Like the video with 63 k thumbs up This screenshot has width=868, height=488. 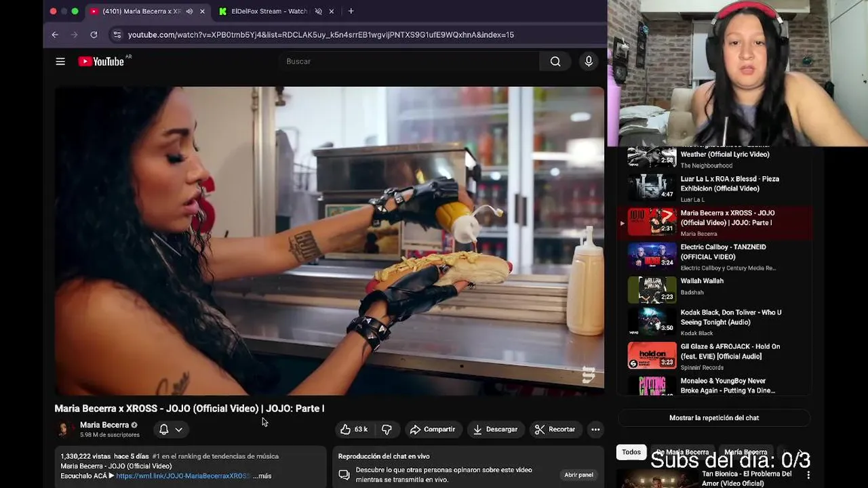pyautogui.click(x=354, y=429)
